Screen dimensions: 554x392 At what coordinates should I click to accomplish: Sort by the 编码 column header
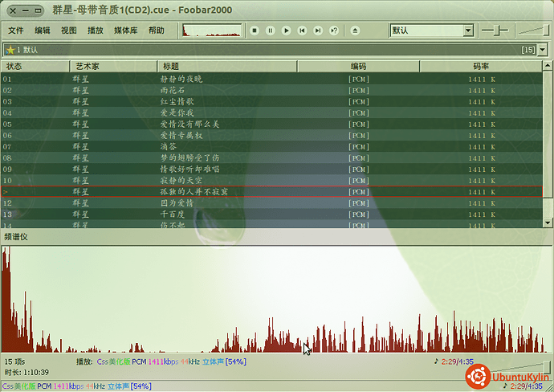pyautogui.click(x=358, y=67)
